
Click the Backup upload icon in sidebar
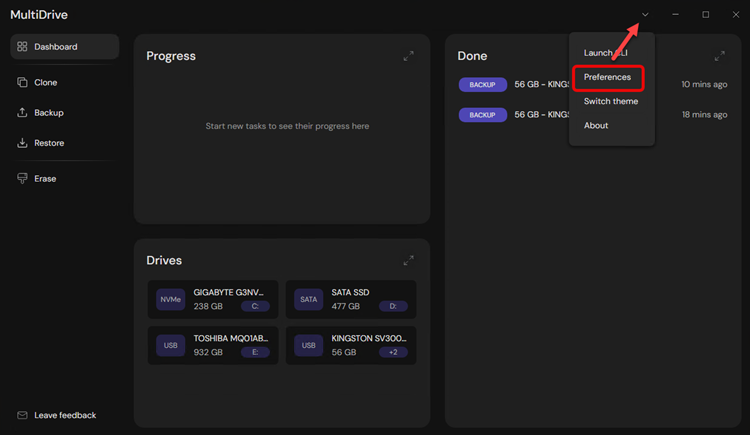[x=22, y=113]
